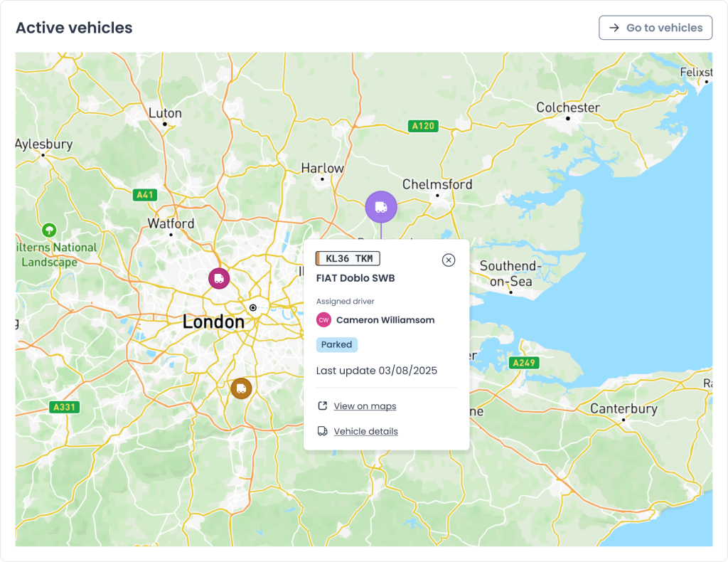
Task: Click the Parked status badge
Action: pos(337,344)
